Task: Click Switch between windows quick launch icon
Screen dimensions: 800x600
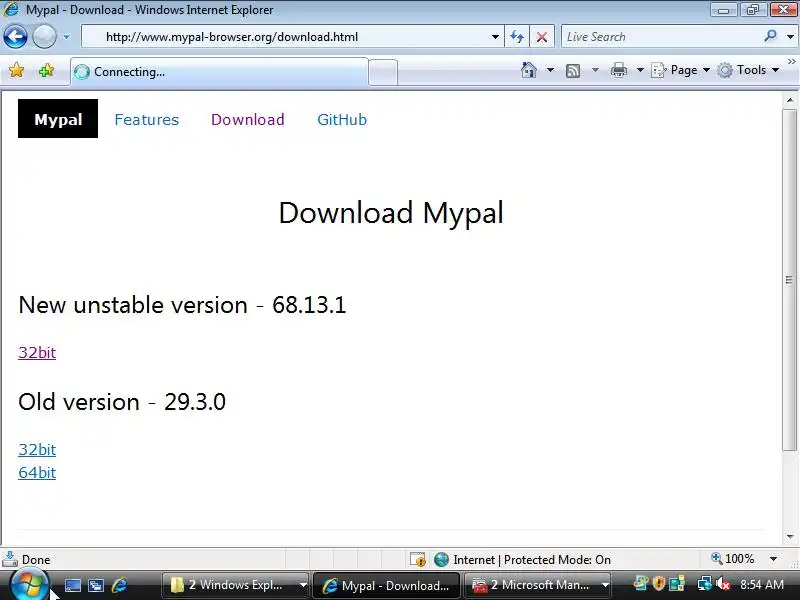Action: tap(96, 586)
